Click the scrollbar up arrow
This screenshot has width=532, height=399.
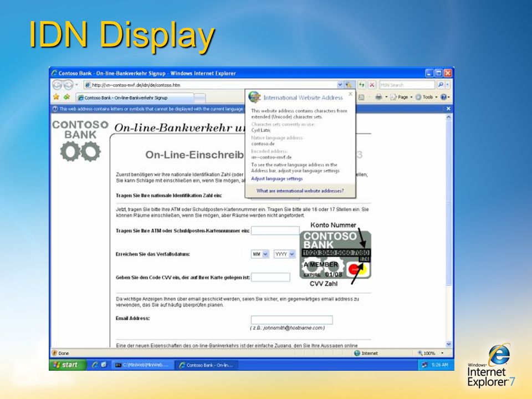point(448,117)
